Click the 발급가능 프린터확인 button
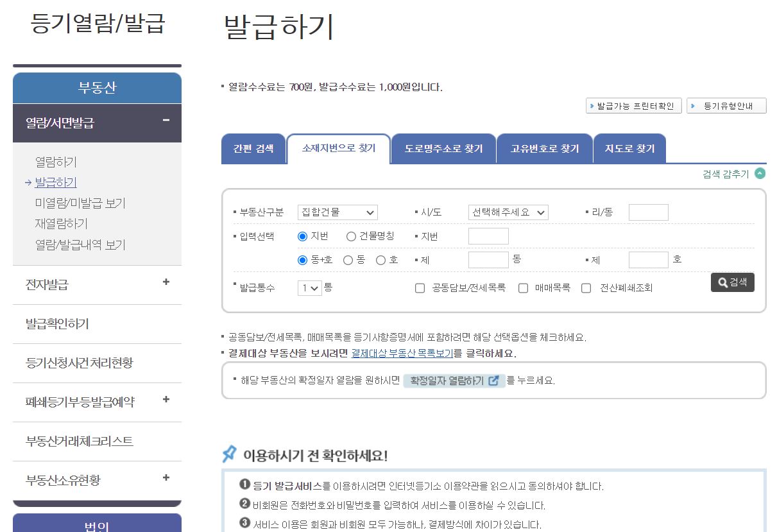This screenshot has height=532, width=777. tap(634, 105)
